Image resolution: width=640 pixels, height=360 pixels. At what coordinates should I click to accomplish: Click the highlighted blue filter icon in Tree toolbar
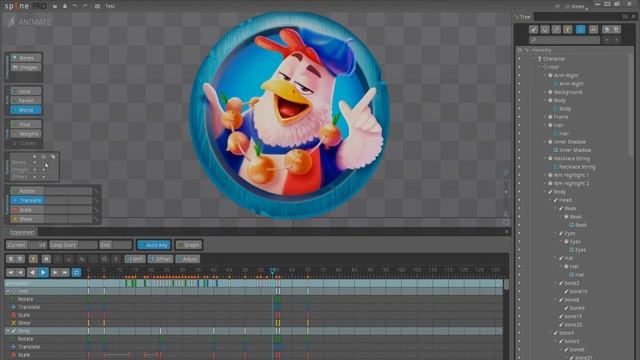tap(580, 29)
